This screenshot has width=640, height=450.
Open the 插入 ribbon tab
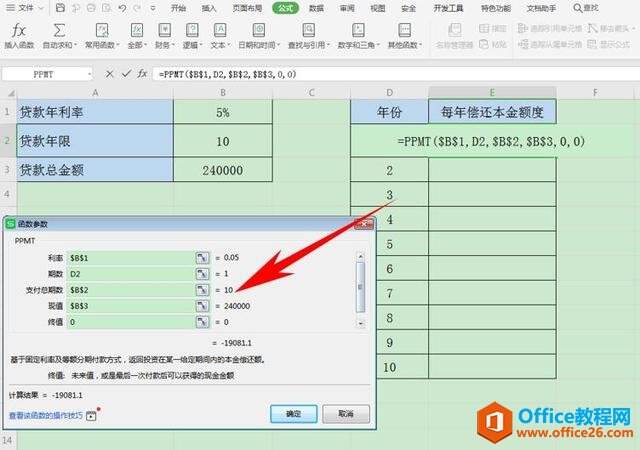(x=209, y=8)
